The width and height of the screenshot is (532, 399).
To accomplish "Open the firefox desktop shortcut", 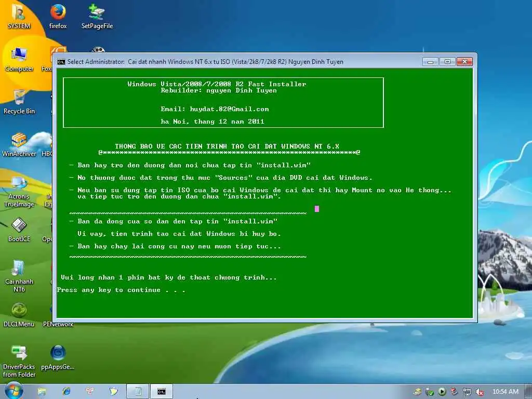I will point(58,16).
